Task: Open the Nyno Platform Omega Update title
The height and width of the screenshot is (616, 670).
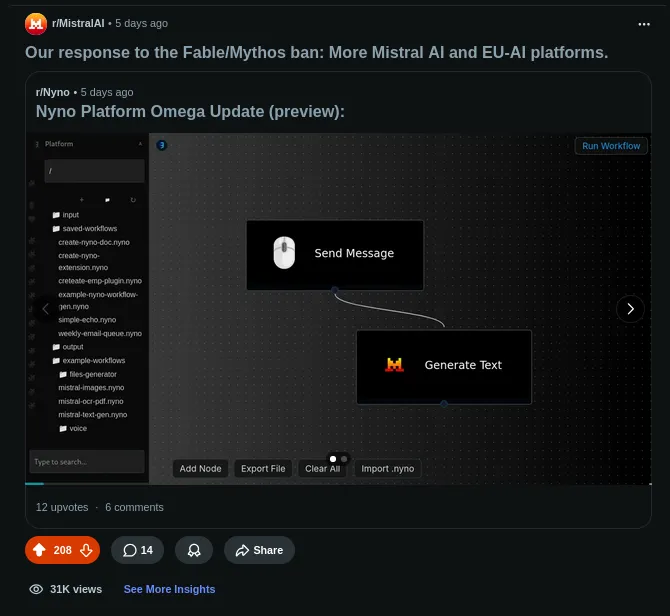Action: [190, 111]
